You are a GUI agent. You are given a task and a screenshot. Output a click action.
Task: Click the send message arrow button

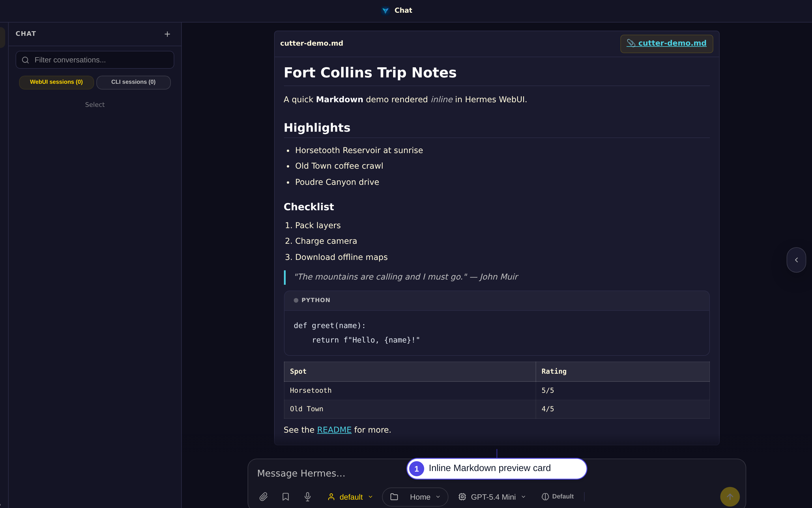coord(730,496)
